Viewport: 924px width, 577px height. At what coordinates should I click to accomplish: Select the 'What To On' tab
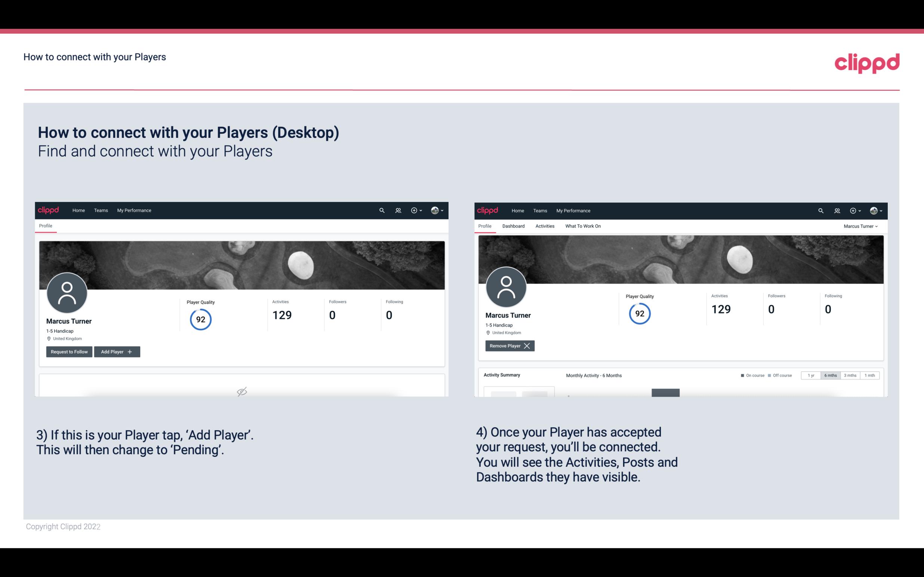click(x=583, y=226)
